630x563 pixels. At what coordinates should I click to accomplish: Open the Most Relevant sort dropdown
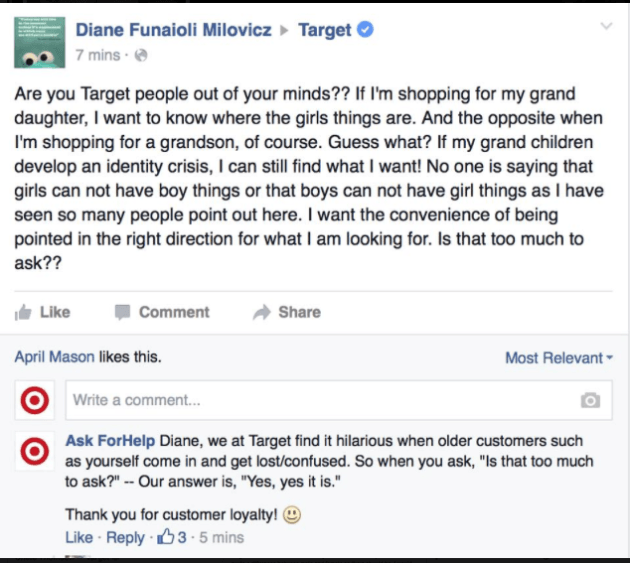click(558, 358)
